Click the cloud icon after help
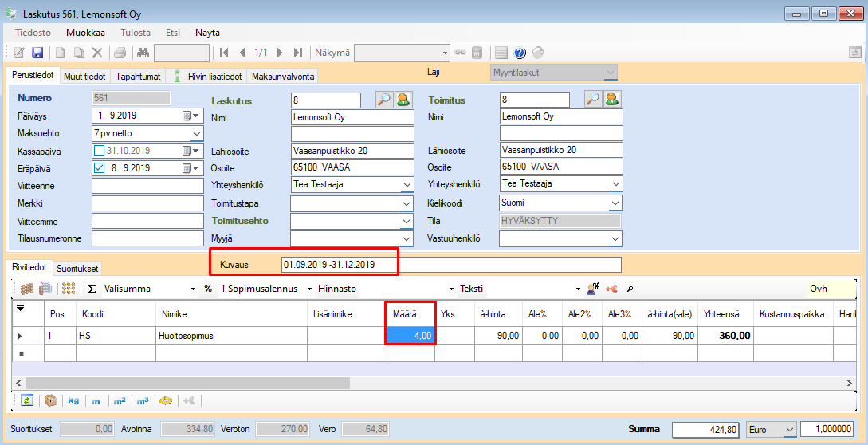 pyautogui.click(x=538, y=53)
